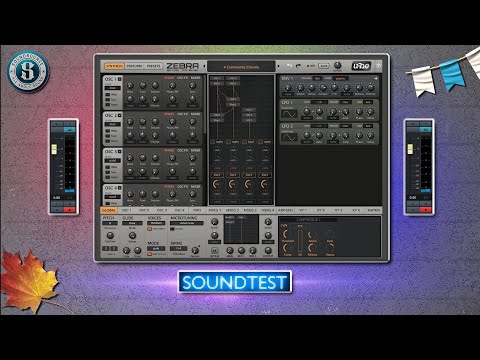Viewport: 480px width, 360px height.
Task: Toggle the first mixer lane mute box
Action: (x=212, y=142)
